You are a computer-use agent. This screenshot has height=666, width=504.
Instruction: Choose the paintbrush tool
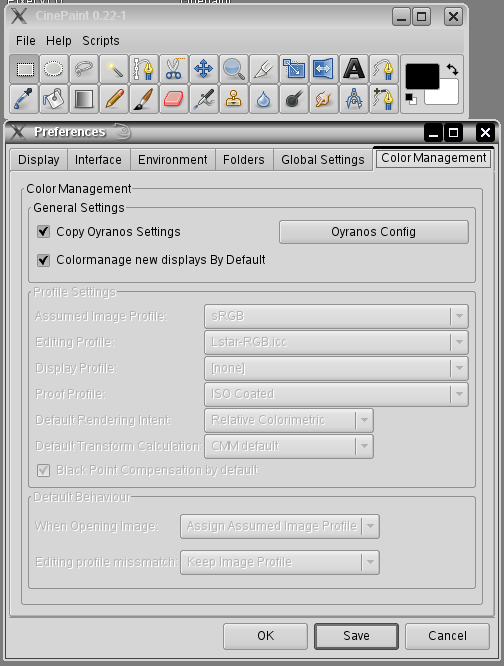click(144, 99)
